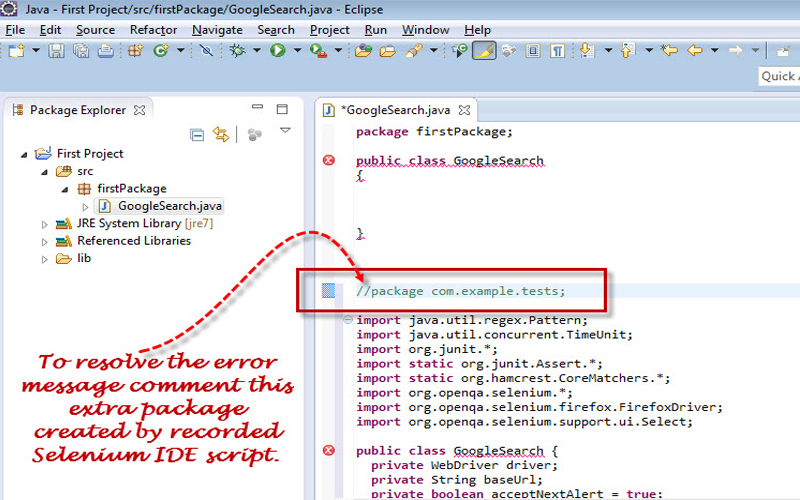Click the Open Task folder icon
This screenshot has width=800, height=500.
click(x=388, y=51)
